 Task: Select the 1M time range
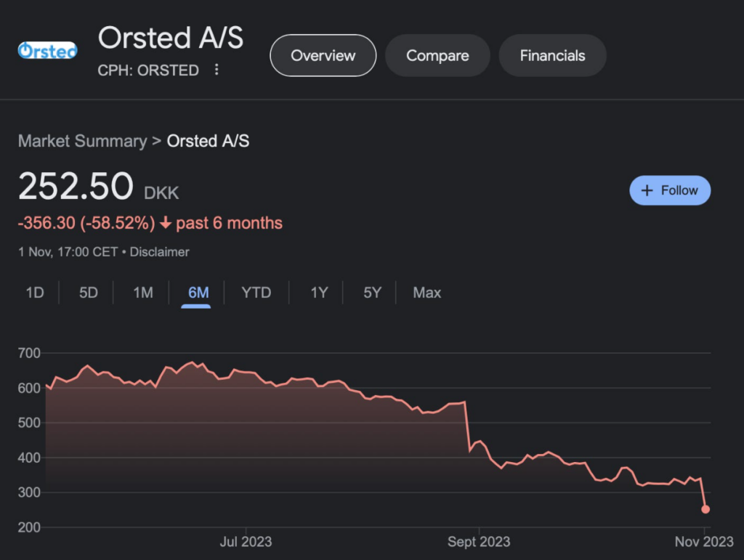click(x=143, y=293)
